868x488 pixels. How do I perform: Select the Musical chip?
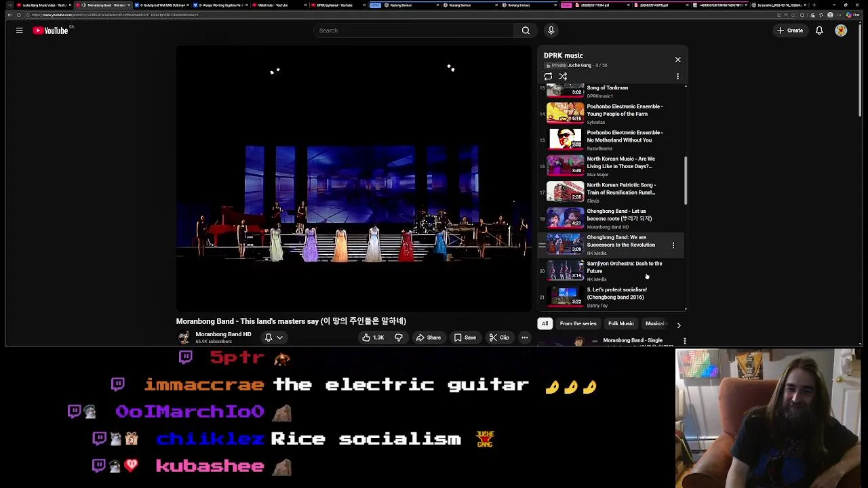[x=655, y=324]
